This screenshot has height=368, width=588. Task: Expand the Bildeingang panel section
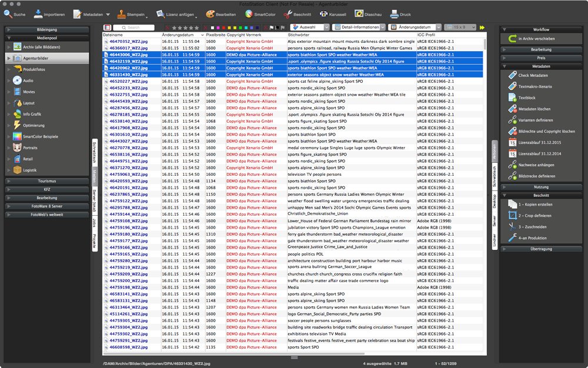point(46,29)
